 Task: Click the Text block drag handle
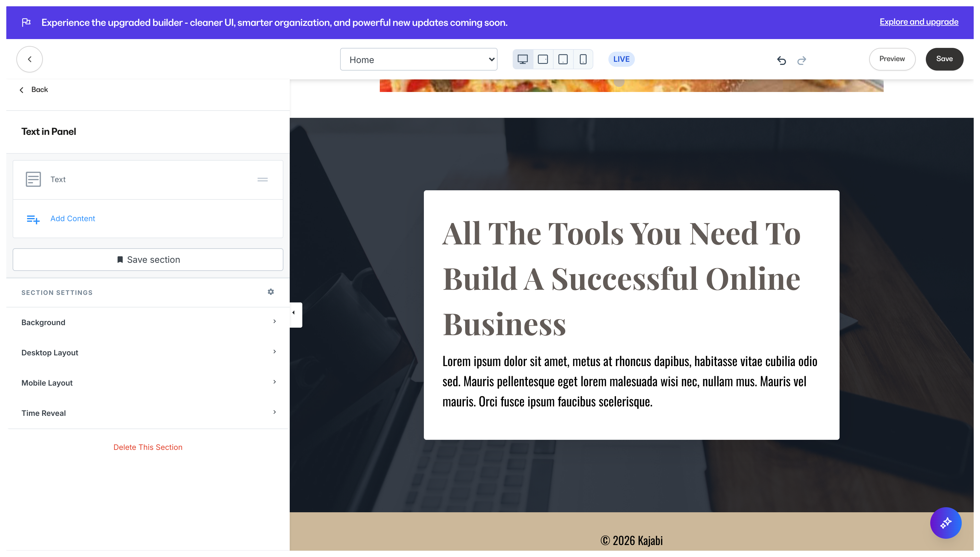pyautogui.click(x=262, y=180)
